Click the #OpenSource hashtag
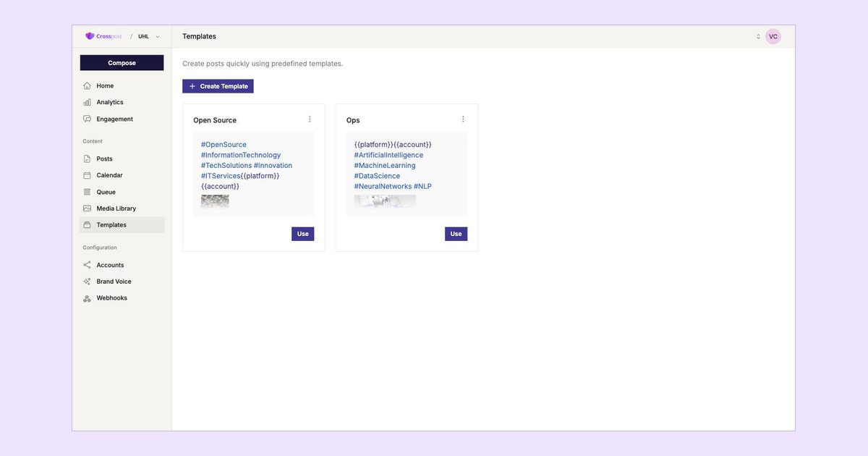868x456 pixels. (224, 145)
